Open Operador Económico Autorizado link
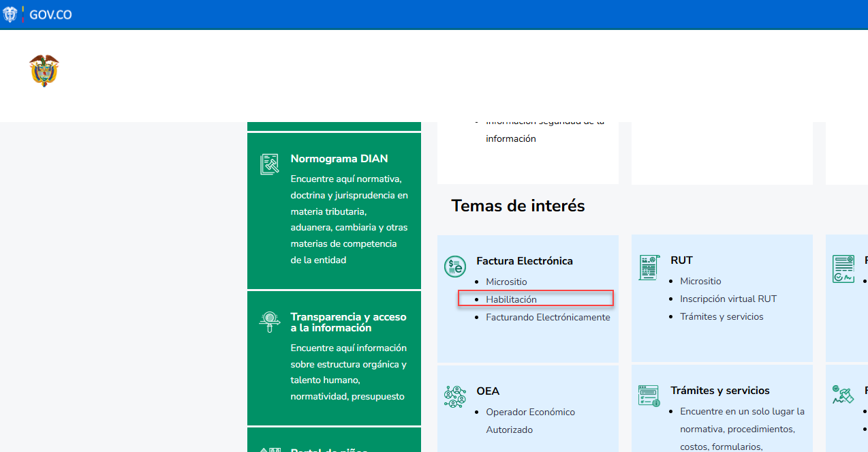The image size is (868, 452). click(530, 421)
